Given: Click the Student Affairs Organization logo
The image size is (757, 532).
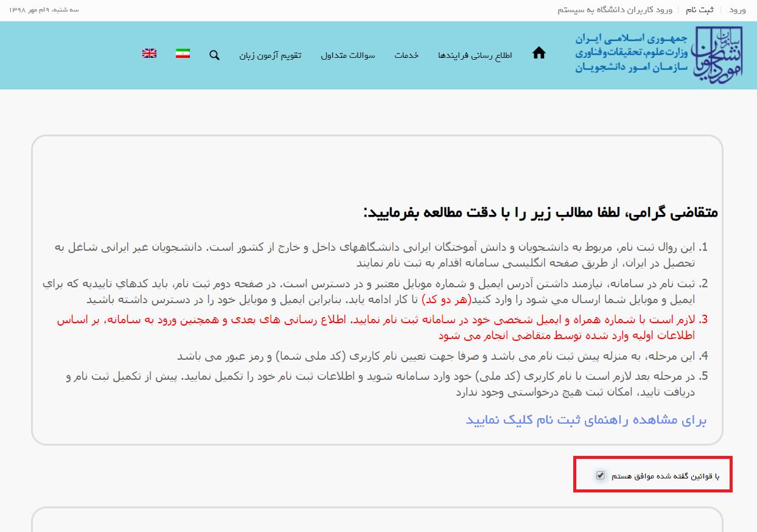Looking at the screenshot, I should coord(659,55).
